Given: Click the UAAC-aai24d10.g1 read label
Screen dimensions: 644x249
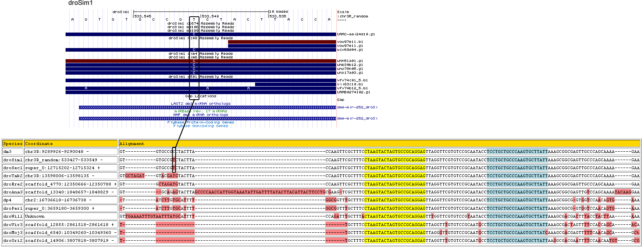Looking at the screenshot, I should 356,34.
